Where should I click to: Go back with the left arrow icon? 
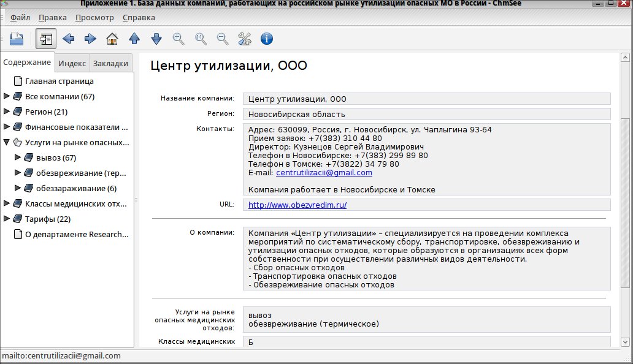click(68, 39)
